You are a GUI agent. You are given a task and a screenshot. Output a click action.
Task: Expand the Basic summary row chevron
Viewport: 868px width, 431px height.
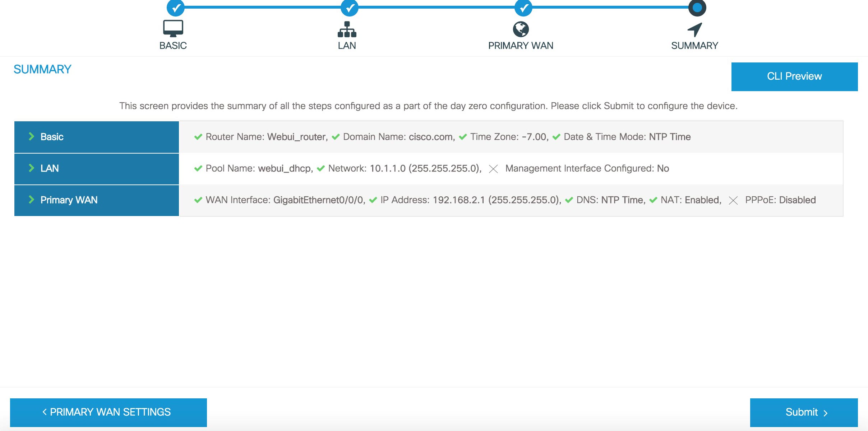(x=31, y=136)
